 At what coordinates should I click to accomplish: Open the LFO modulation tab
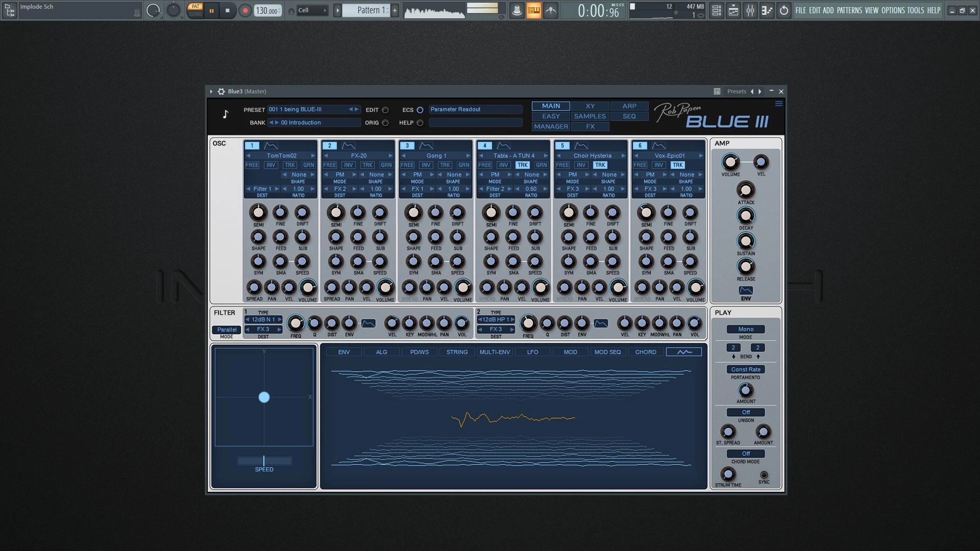point(532,352)
